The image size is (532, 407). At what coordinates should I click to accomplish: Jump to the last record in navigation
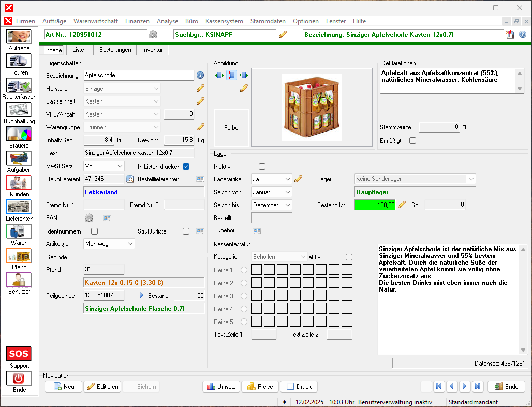click(x=478, y=387)
